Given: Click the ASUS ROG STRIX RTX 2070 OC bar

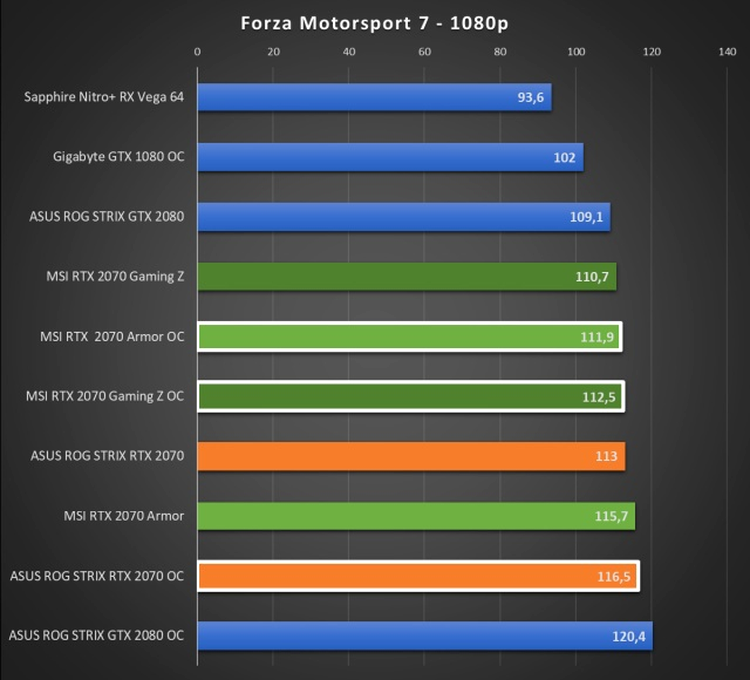Looking at the screenshot, I should [x=419, y=576].
